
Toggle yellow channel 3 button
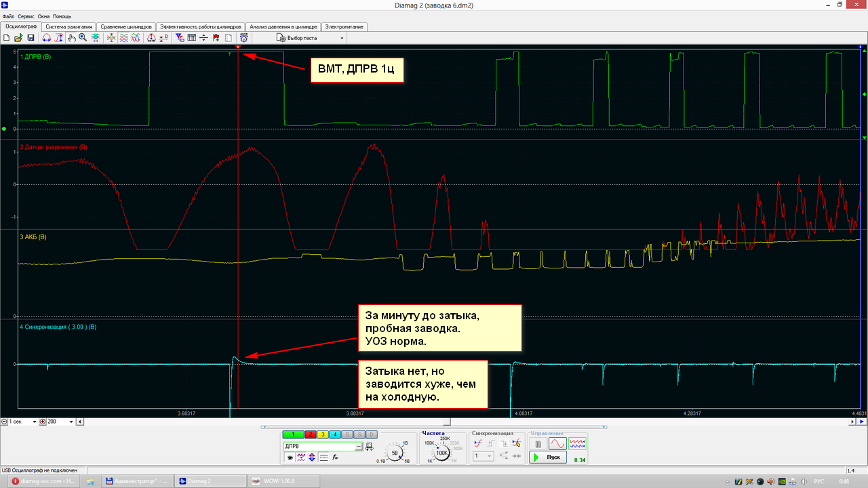point(323,434)
